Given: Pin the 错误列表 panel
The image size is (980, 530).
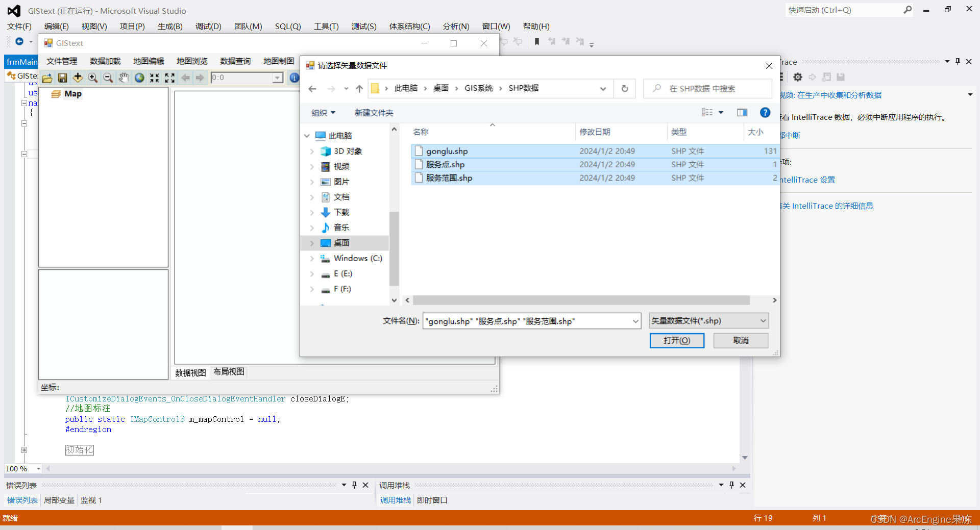Looking at the screenshot, I should (354, 485).
